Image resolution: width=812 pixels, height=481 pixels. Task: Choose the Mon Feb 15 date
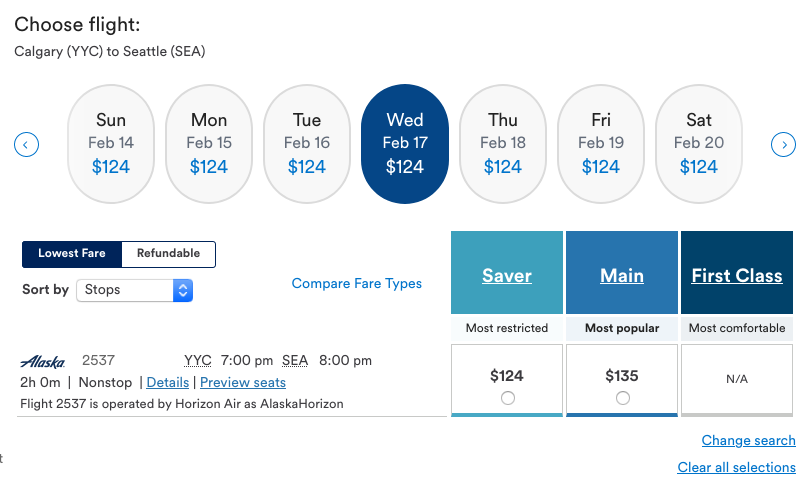[x=209, y=144]
